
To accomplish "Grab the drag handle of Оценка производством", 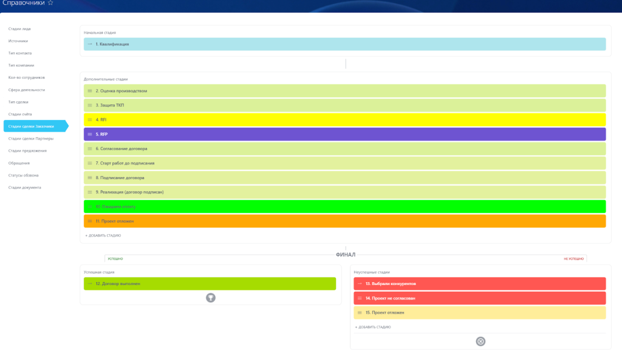I will 90,91.
